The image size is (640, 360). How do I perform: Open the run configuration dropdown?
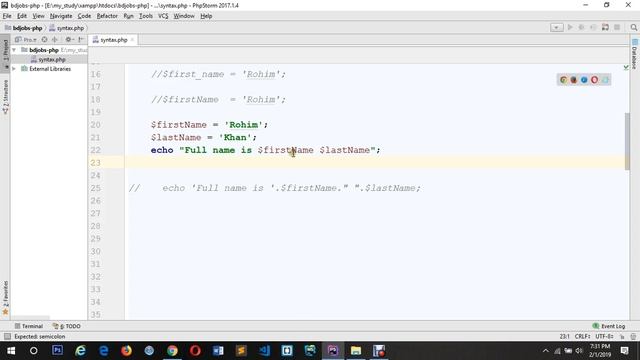click(x=556, y=27)
